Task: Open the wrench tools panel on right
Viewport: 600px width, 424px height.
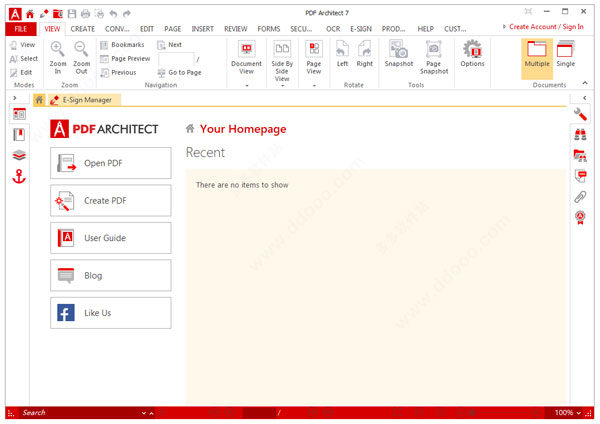Action: click(x=580, y=114)
